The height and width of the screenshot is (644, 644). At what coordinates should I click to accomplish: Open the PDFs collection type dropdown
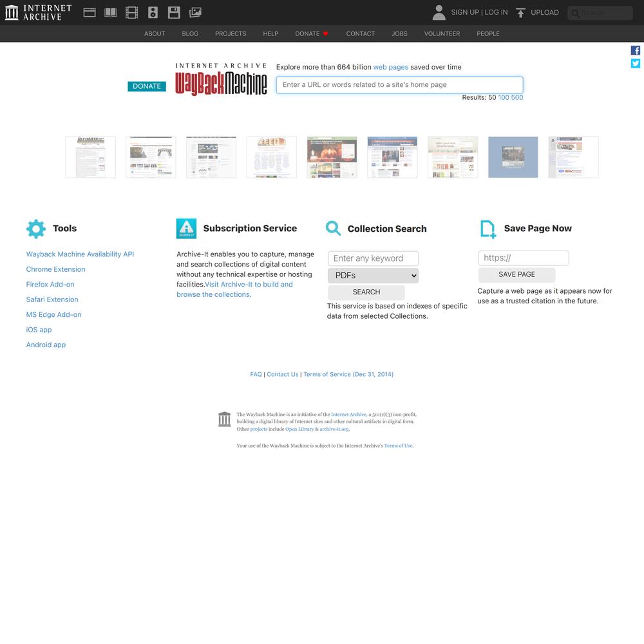point(374,276)
